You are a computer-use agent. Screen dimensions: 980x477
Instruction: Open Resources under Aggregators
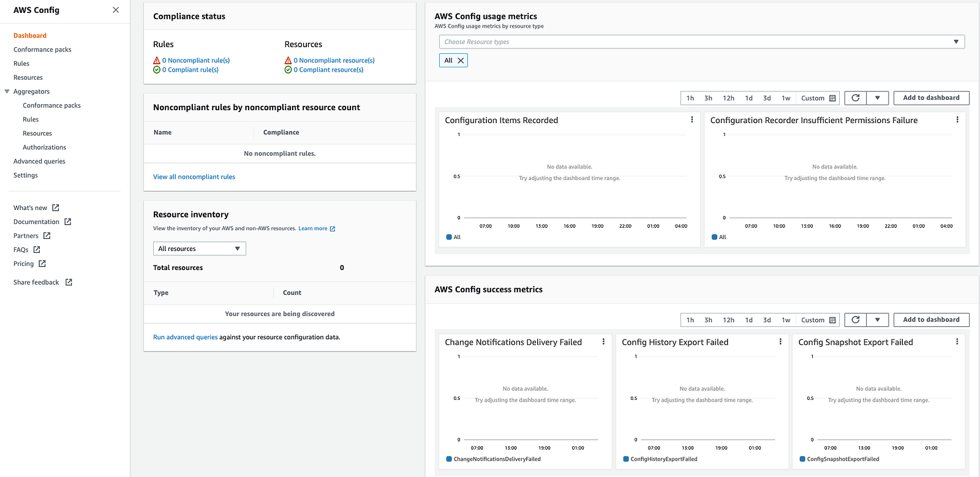37,133
